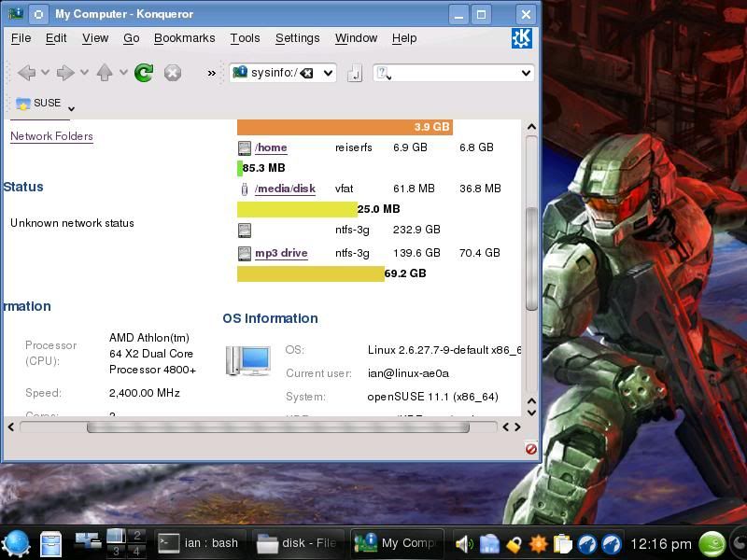Click the /media/disk yellow usage bar

point(297,209)
